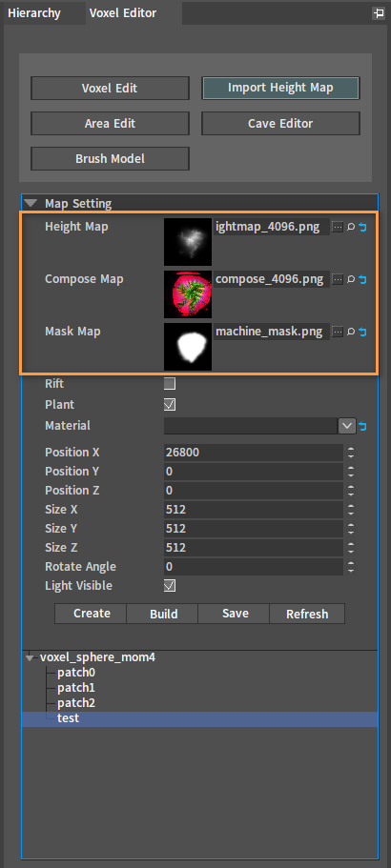Click the browse button for Height Map
The height and width of the screenshot is (868, 391).
click(x=338, y=227)
